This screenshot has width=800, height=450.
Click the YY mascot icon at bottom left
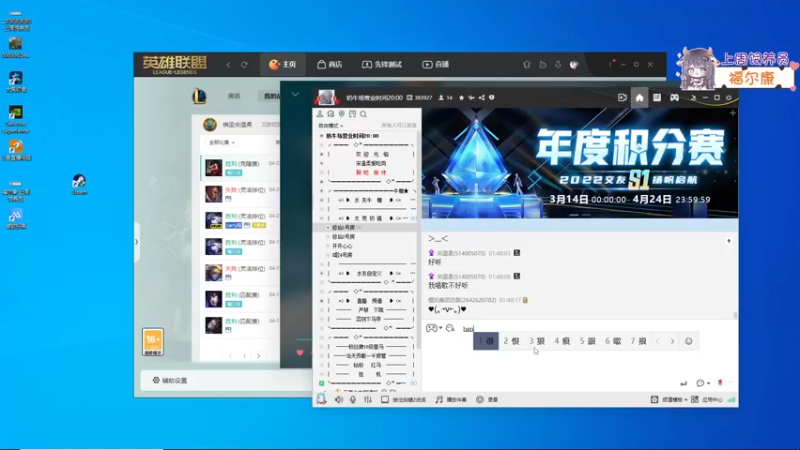coord(321,399)
